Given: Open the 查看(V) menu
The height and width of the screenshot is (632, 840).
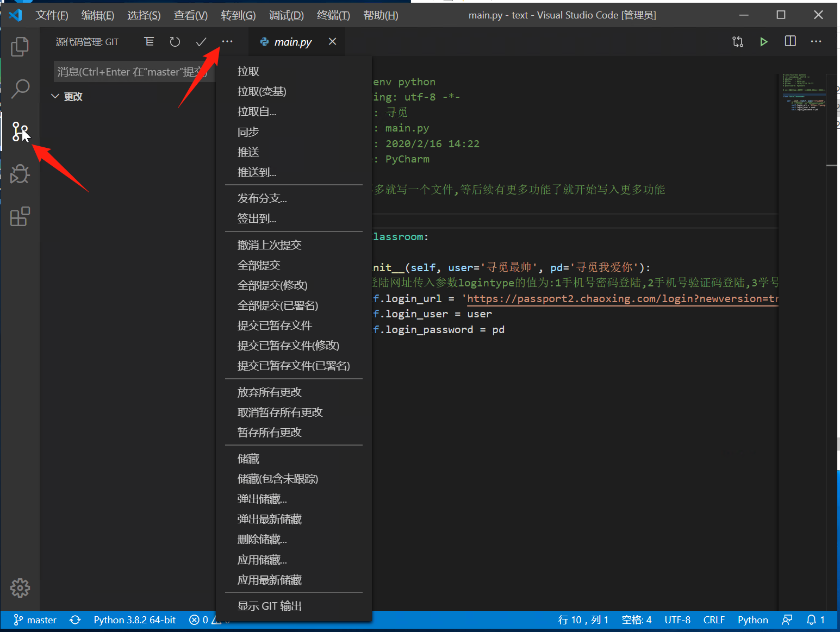Looking at the screenshot, I should coord(190,15).
